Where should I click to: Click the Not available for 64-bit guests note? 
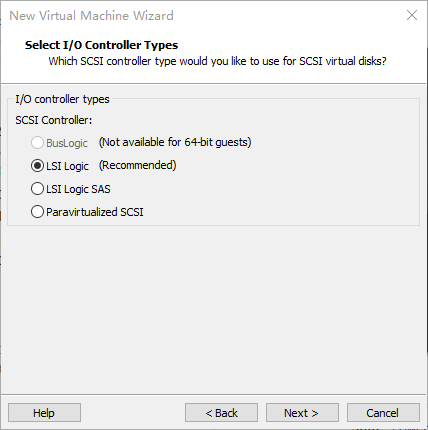tap(175, 142)
